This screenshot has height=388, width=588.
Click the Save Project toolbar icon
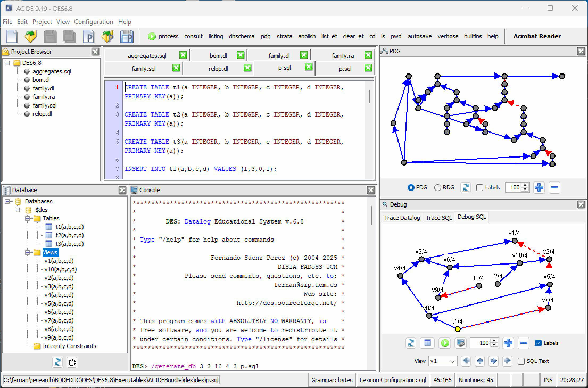[127, 36]
